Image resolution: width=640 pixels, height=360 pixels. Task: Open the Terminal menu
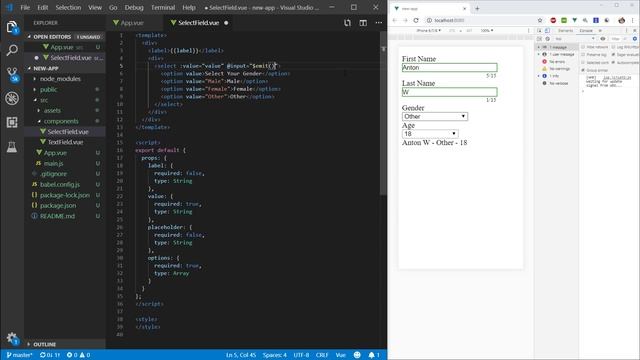163,7
